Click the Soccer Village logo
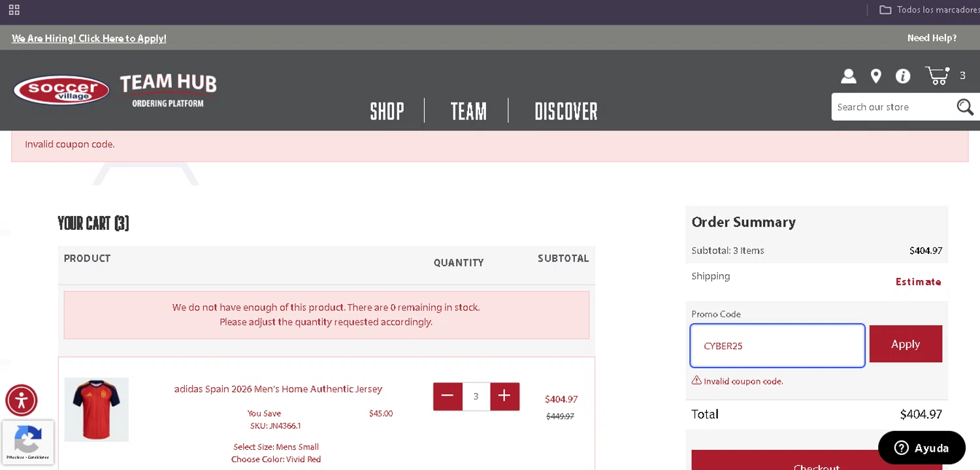The height and width of the screenshot is (470, 980). [x=61, y=90]
